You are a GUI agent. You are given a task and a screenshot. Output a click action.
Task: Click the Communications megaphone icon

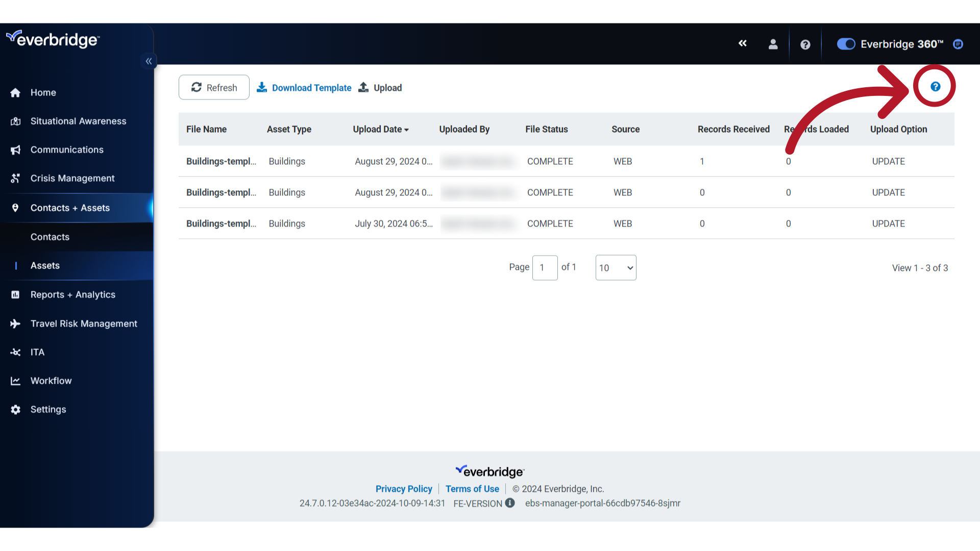point(15,150)
